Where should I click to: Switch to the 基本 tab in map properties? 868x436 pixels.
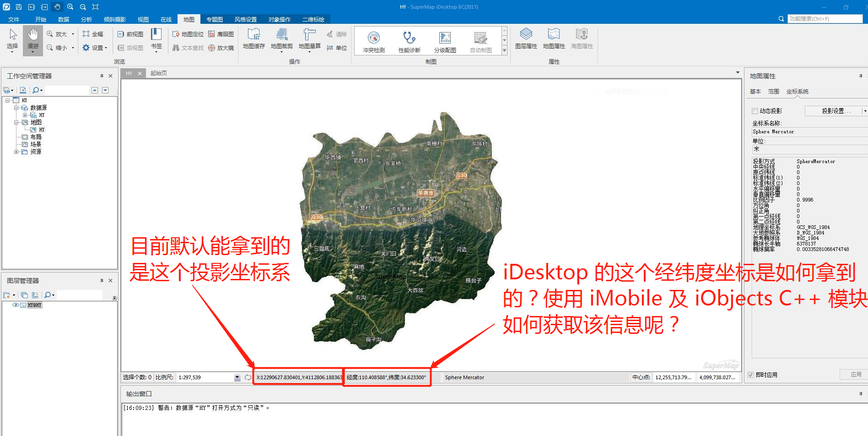[755, 92]
